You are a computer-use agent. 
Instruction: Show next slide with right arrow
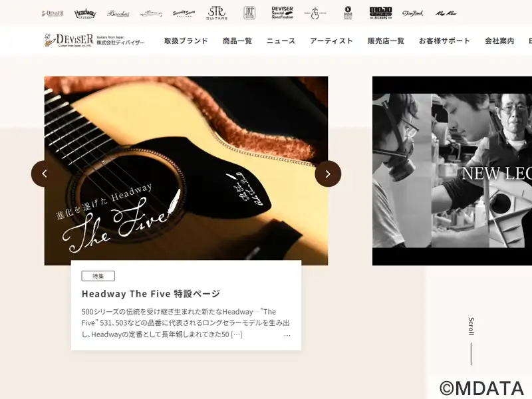point(328,174)
